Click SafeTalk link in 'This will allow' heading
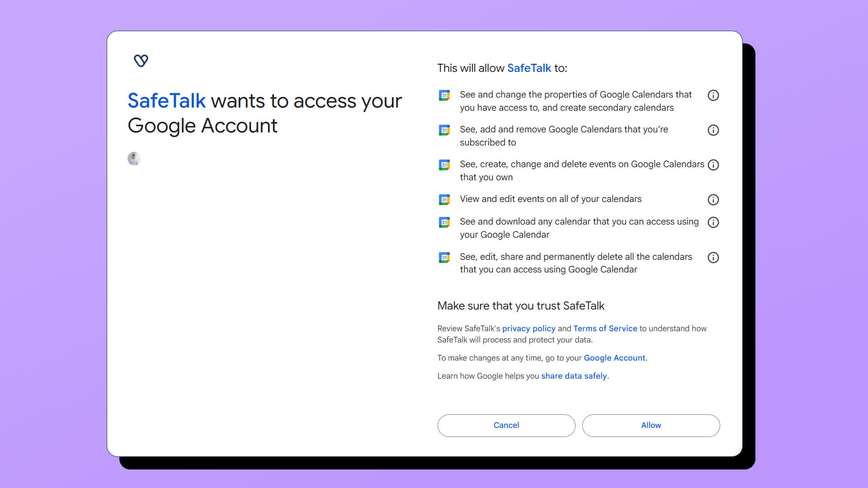 coord(529,68)
